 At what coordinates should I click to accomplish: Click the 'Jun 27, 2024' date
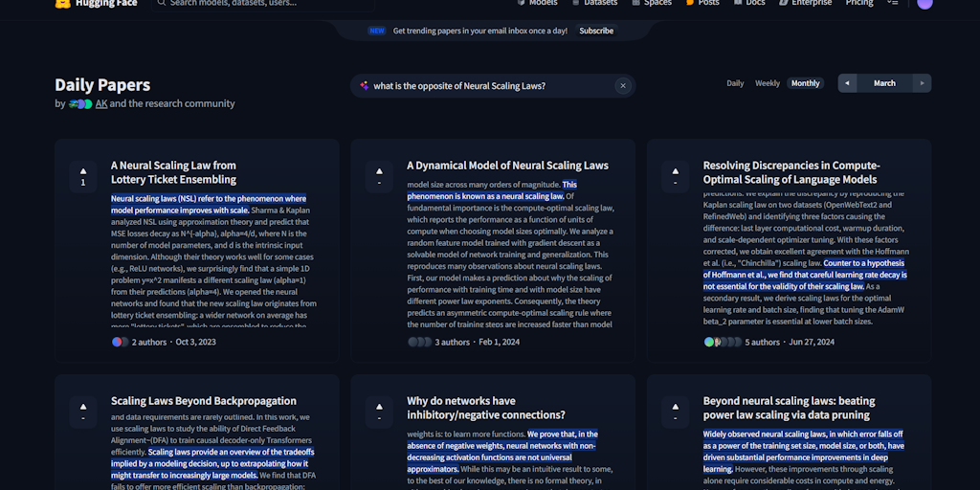pyautogui.click(x=812, y=342)
